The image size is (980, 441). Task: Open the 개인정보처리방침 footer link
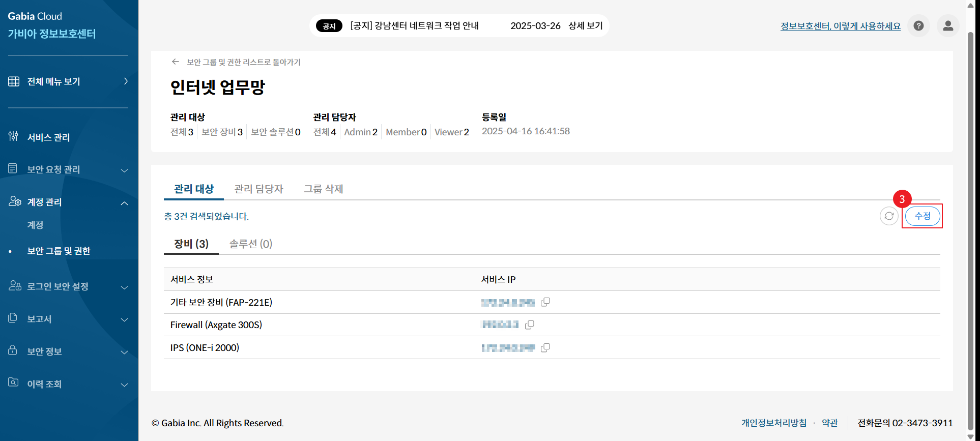(x=774, y=423)
